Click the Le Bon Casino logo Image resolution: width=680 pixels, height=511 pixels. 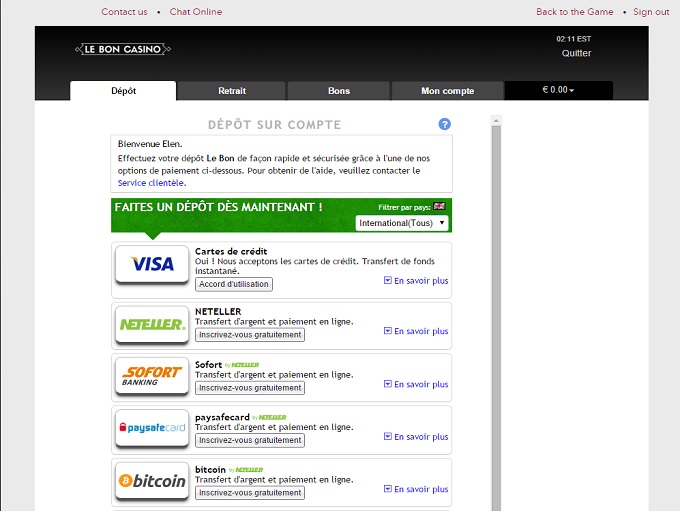pos(124,49)
